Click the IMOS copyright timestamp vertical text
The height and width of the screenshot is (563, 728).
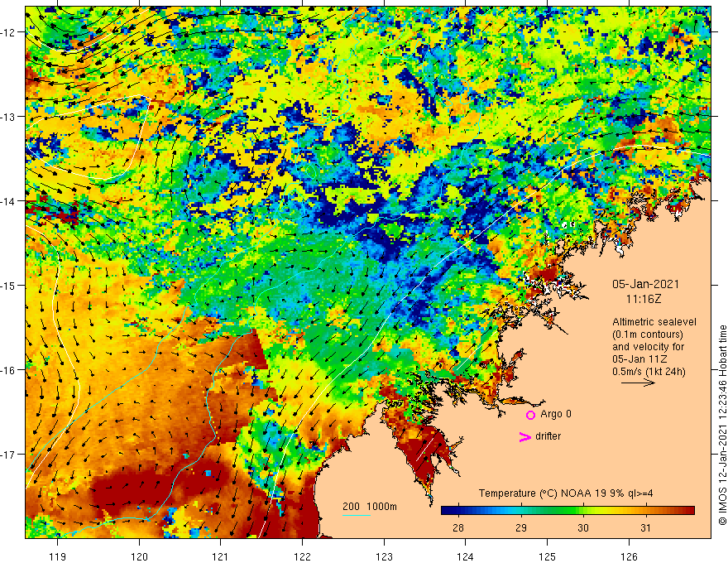[x=722, y=425]
